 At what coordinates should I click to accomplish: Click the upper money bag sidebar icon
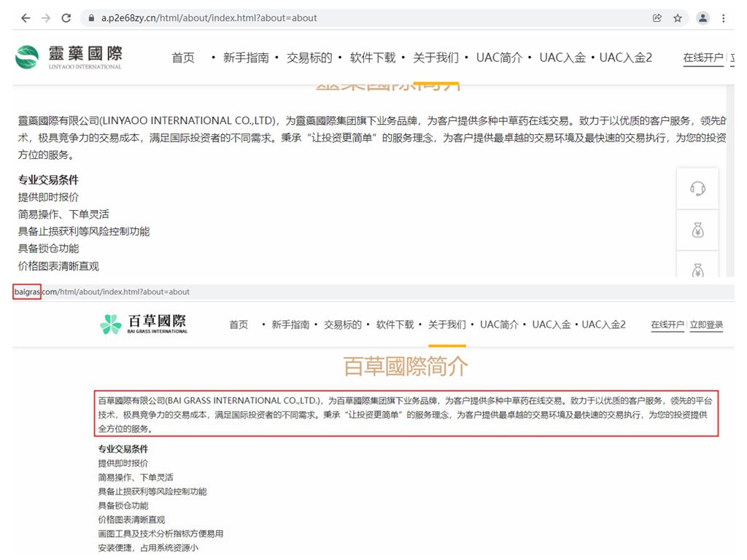[x=697, y=231]
